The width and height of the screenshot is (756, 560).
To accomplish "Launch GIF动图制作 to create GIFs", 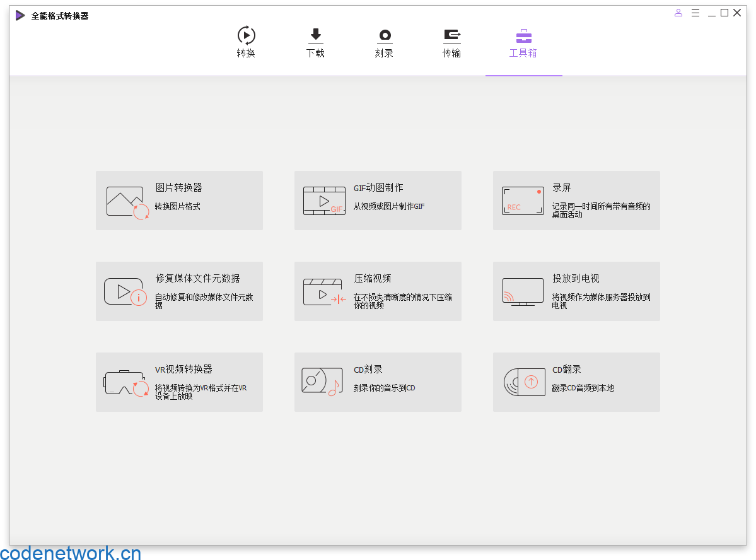I will [x=378, y=200].
